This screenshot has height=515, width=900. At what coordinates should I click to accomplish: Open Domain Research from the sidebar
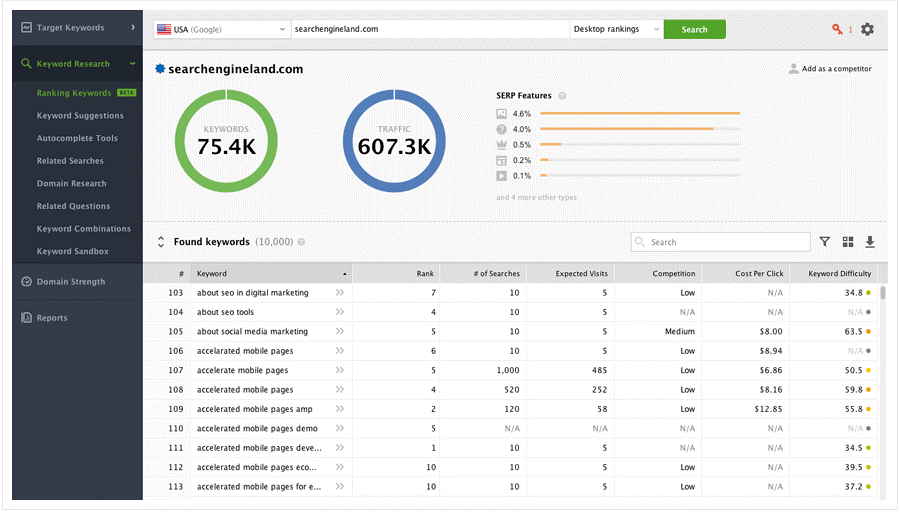[x=71, y=184]
